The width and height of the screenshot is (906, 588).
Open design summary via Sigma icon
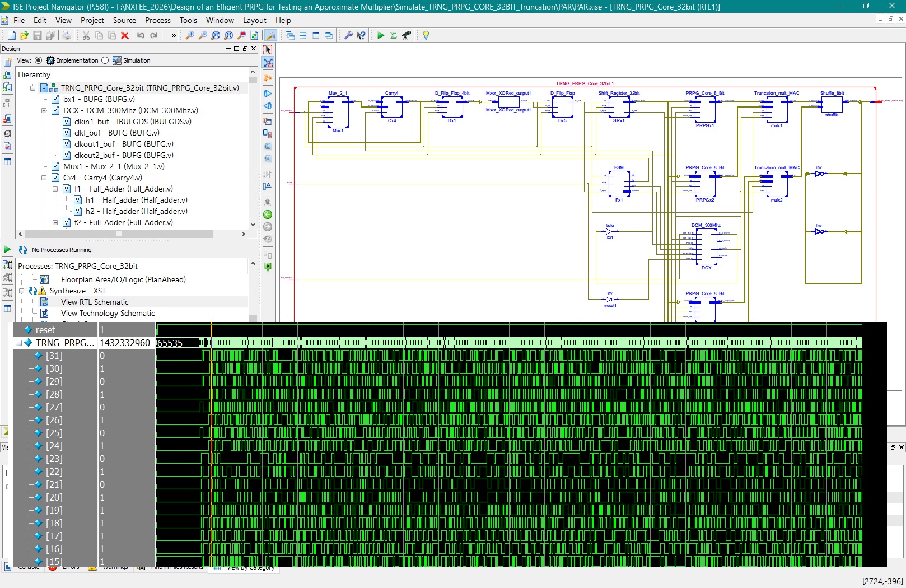pos(394,35)
